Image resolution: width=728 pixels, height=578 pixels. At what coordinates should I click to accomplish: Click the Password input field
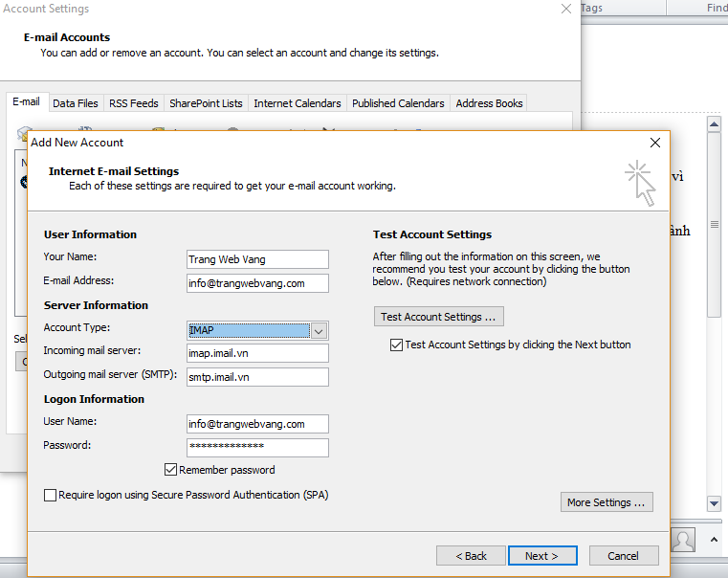tap(257, 448)
